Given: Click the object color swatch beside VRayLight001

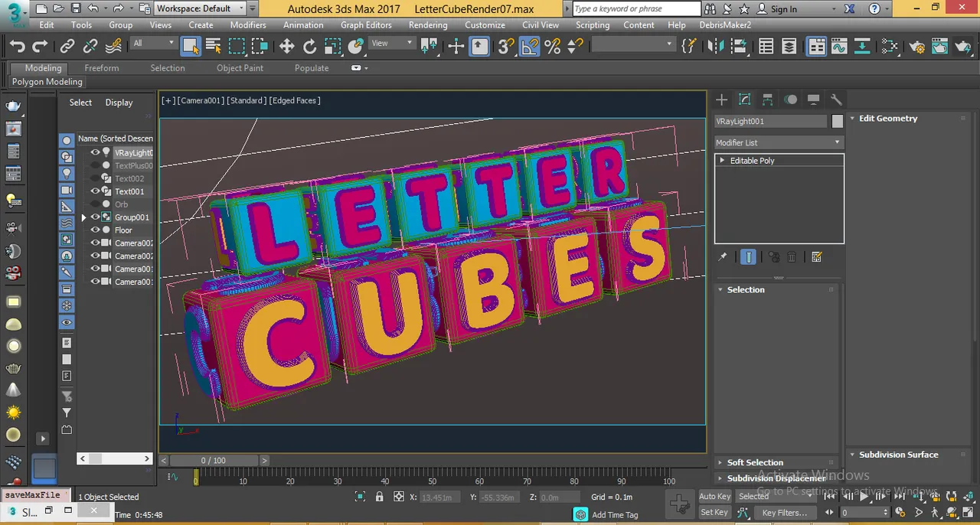Looking at the screenshot, I should coord(838,121).
